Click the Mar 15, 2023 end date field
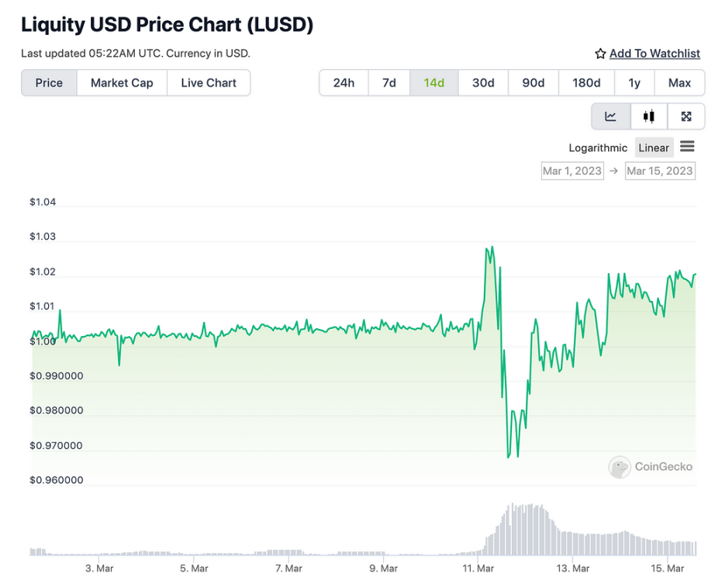Screen dimensions: 715x588 click(660, 171)
